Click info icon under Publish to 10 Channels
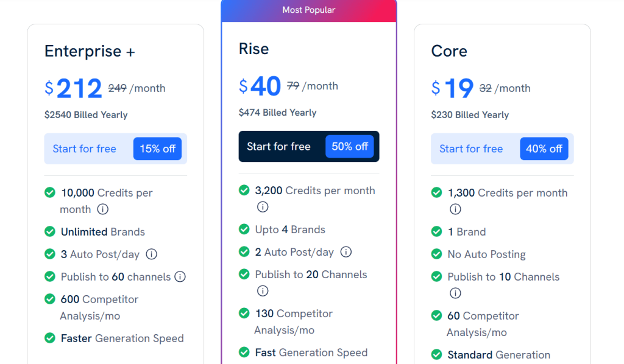This screenshot has height=364, width=624. (x=455, y=293)
